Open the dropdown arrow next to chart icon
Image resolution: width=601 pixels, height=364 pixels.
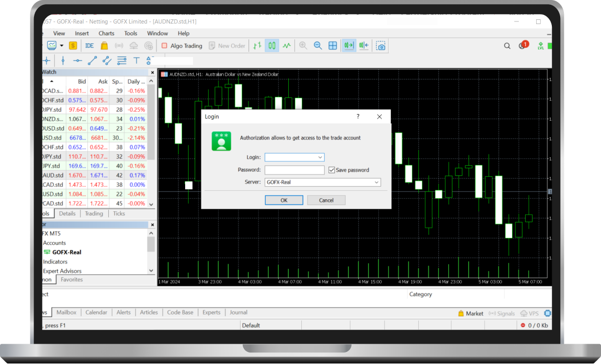pyautogui.click(x=61, y=45)
